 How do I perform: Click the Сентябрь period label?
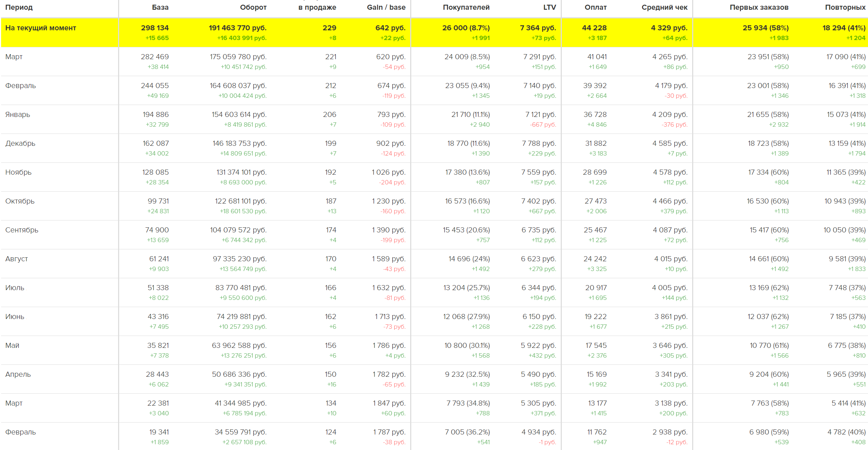(22, 230)
